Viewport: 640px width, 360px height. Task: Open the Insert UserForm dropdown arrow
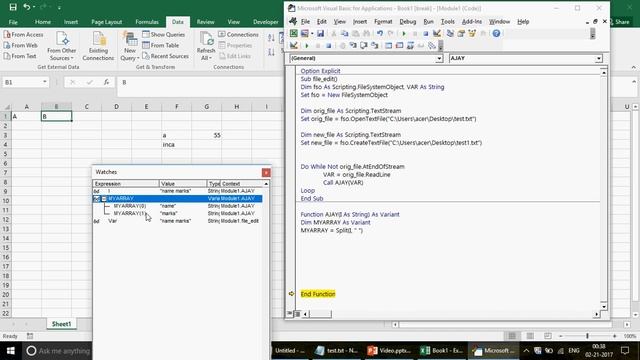coord(312,33)
